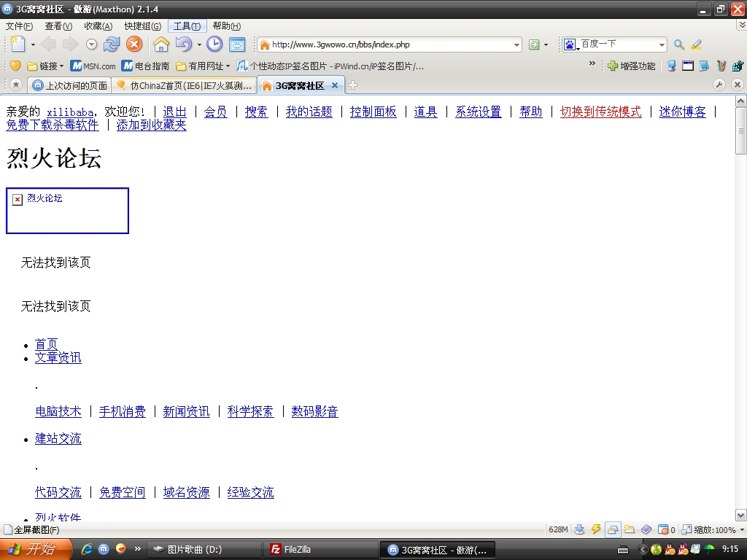This screenshot has width=747, height=560.
Task: Click the favorites heart icon
Action: pos(15,66)
